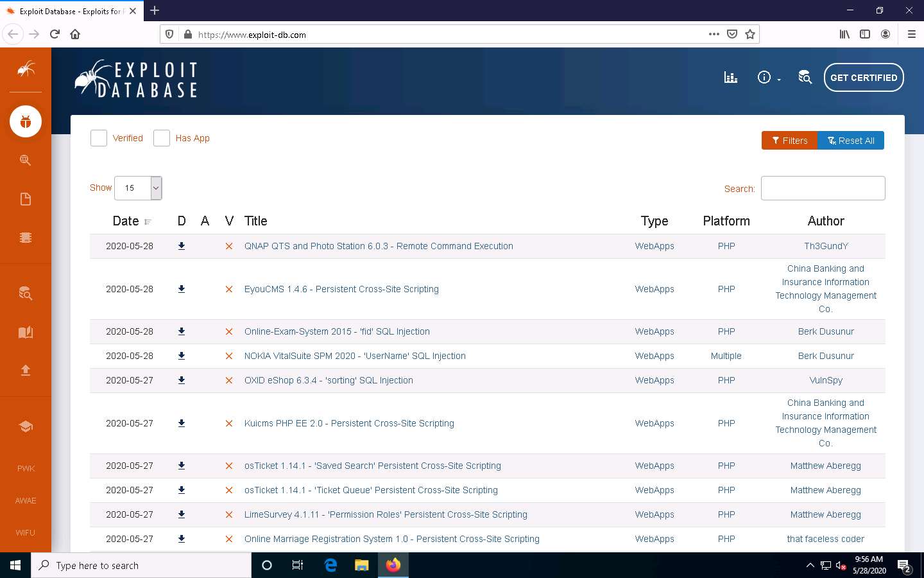Sort table by Date column
Screen dimensions: 924x578
click(x=131, y=221)
